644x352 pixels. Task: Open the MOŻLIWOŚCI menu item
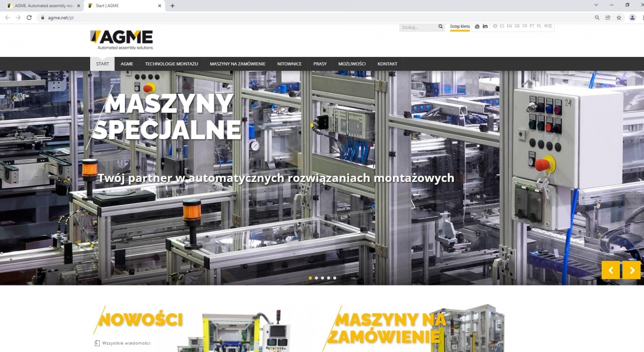coord(352,64)
